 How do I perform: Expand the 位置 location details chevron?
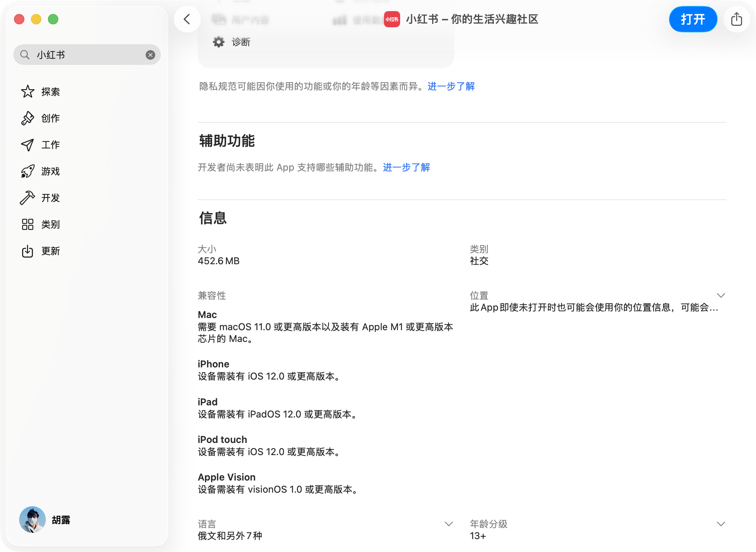click(721, 296)
